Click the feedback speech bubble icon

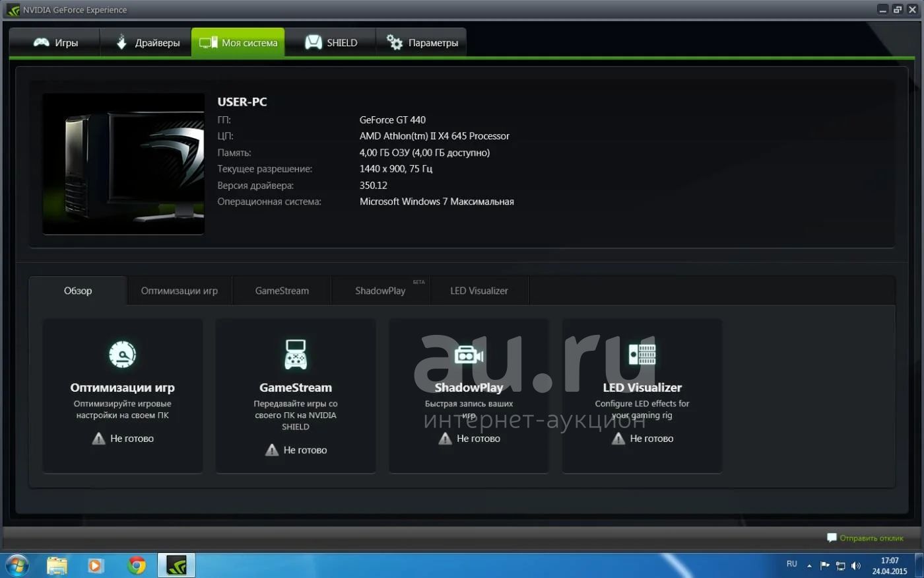(x=832, y=538)
